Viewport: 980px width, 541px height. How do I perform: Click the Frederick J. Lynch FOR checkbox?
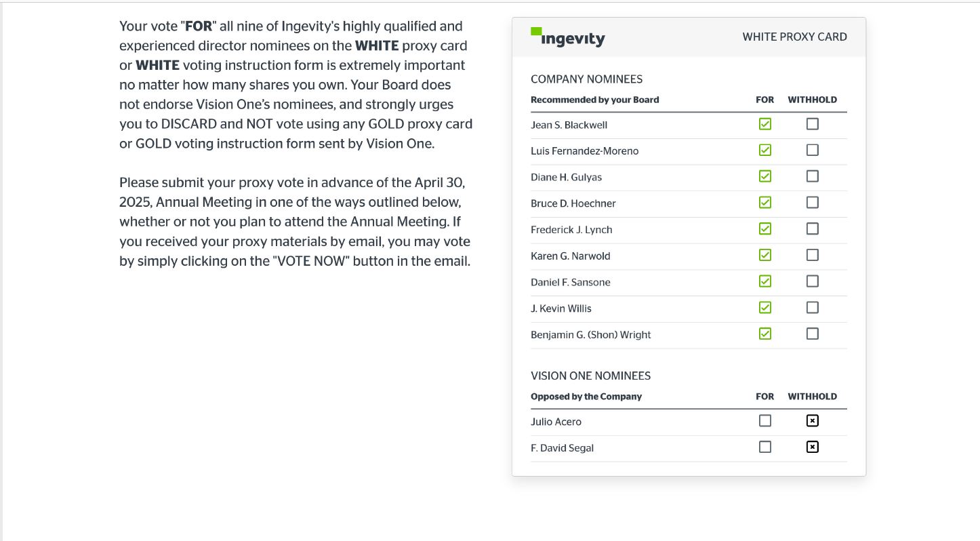pos(765,229)
